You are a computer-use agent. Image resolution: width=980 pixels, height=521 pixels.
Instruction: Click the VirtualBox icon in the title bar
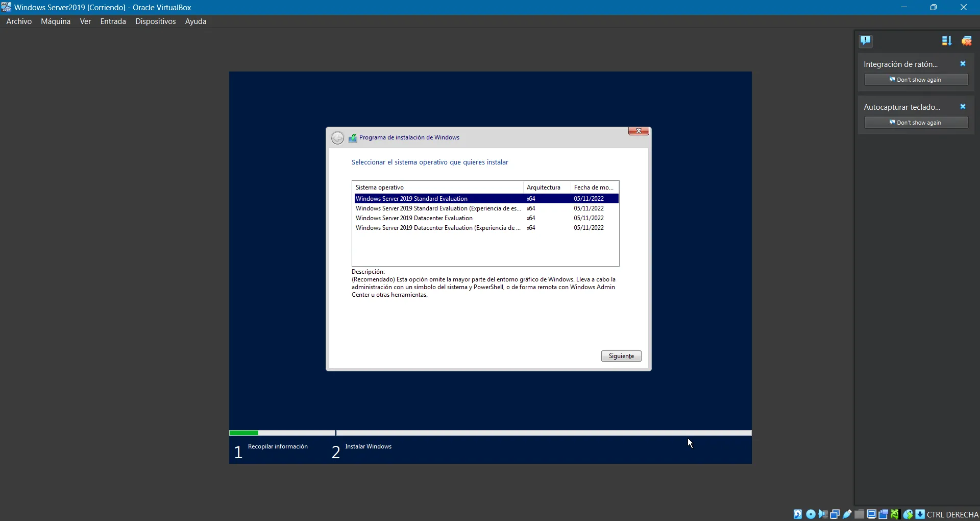coord(6,7)
